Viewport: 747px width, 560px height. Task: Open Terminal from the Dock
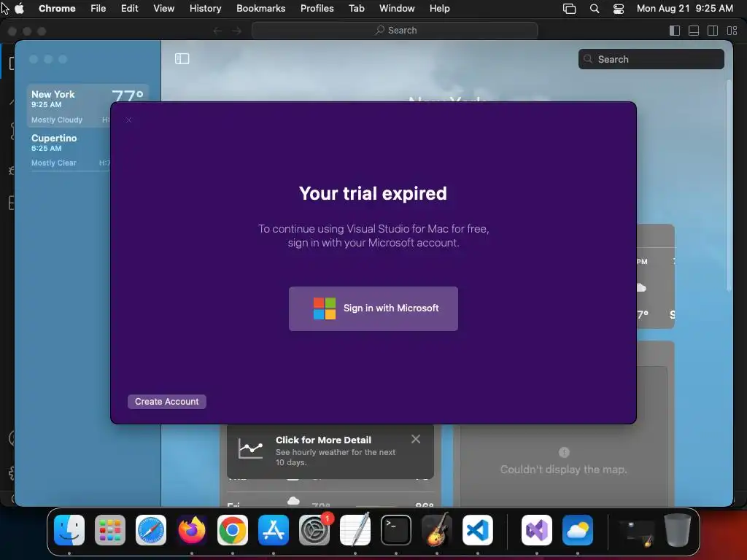(396, 530)
